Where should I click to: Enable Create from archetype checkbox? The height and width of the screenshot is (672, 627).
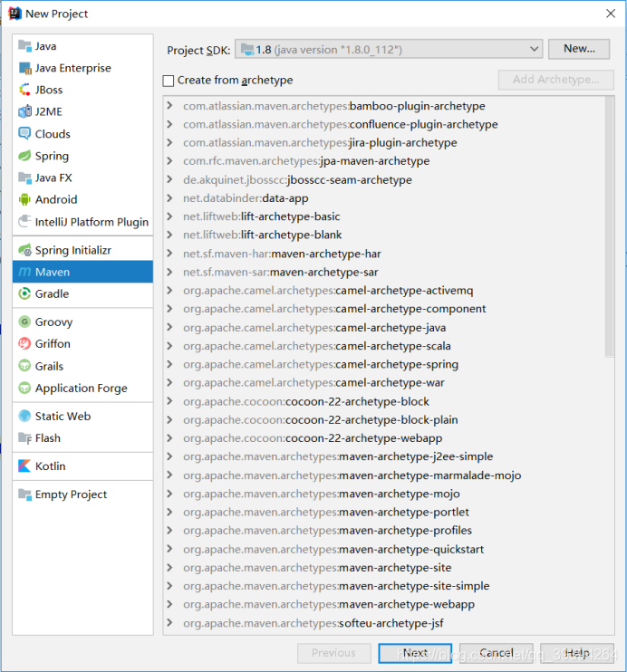coord(169,81)
